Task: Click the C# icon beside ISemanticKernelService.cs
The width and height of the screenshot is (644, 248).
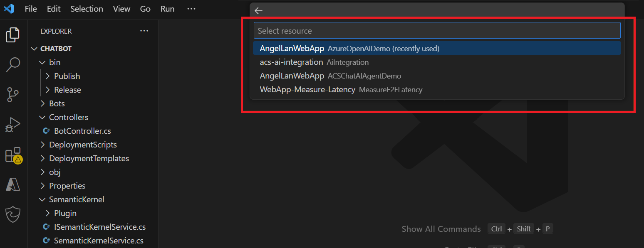Action: (x=47, y=227)
